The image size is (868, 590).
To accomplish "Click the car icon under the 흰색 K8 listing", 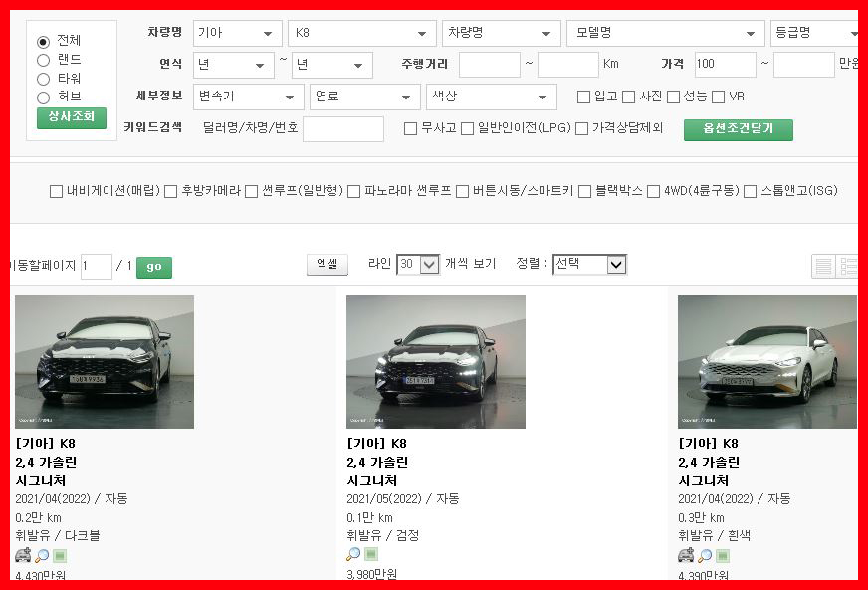I will (686, 554).
